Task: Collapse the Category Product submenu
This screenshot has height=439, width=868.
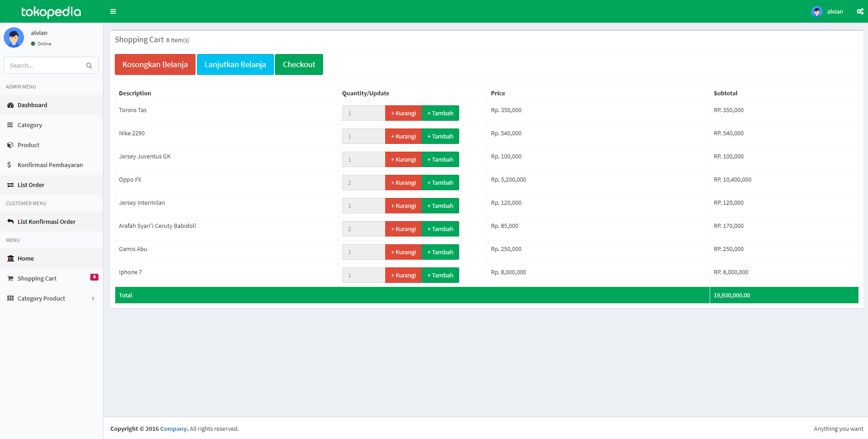Action: coord(93,298)
